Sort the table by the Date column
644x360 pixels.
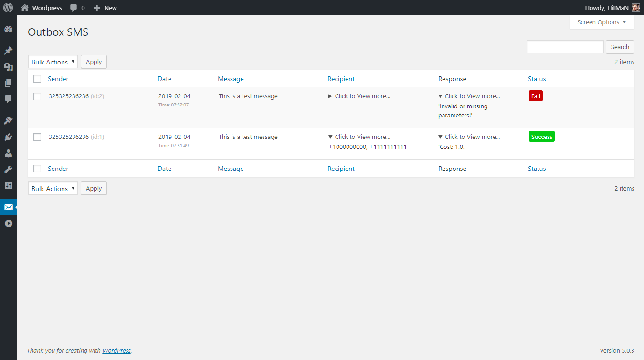[x=165, y=79]
